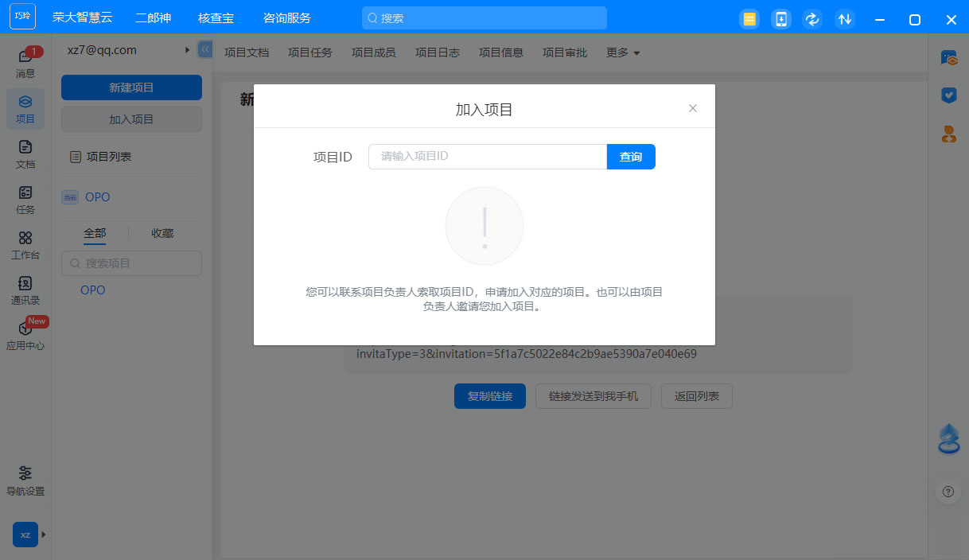Expand the xz7@qq.com account arrow
Screen dimensions: 969x560
[x=188, y=50]
